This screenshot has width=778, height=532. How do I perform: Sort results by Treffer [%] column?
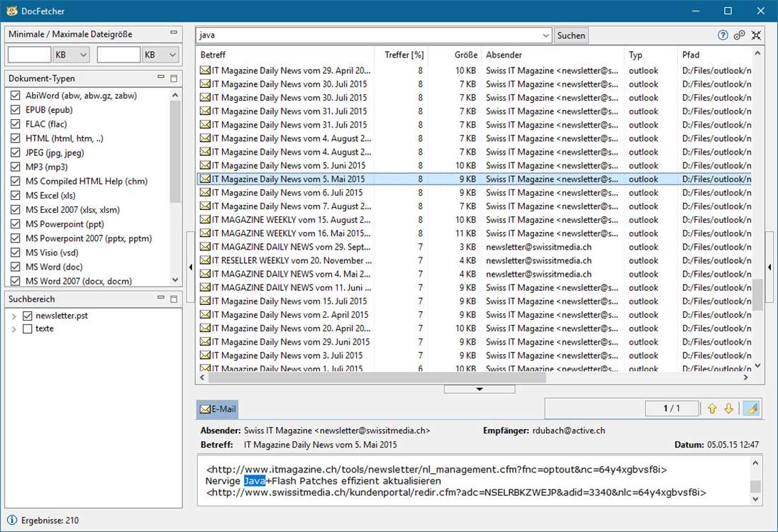[401, 55]
